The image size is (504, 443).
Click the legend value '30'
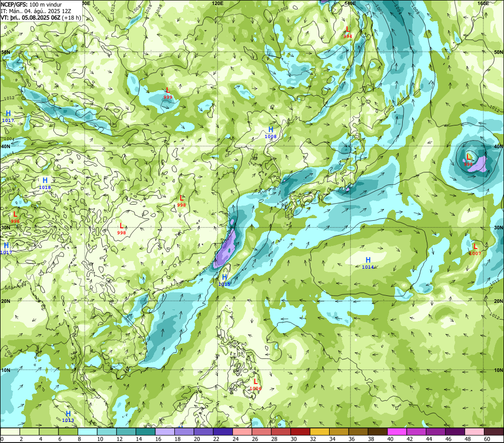(x=293, y=439)
